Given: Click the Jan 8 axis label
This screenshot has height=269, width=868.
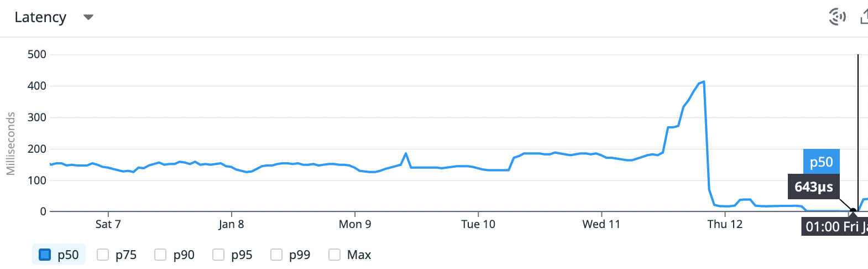Looking at the screenshot, I should [x=231, y=224].
